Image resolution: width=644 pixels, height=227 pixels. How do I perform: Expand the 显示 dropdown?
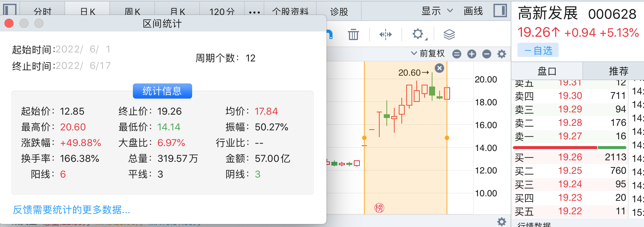(x=437, y=11)
